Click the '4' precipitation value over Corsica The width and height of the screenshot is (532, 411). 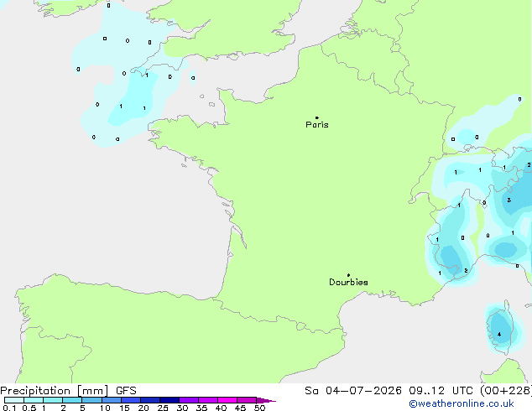click(499, 335)
